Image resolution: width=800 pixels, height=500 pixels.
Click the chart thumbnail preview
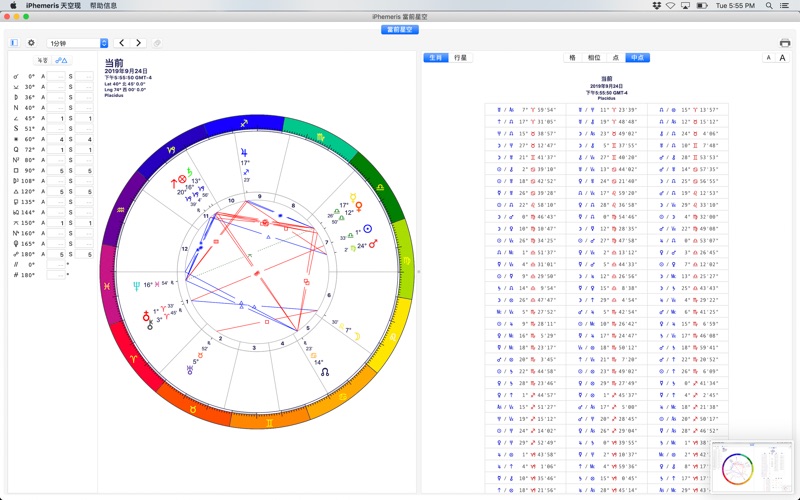(x=755, y=466)
